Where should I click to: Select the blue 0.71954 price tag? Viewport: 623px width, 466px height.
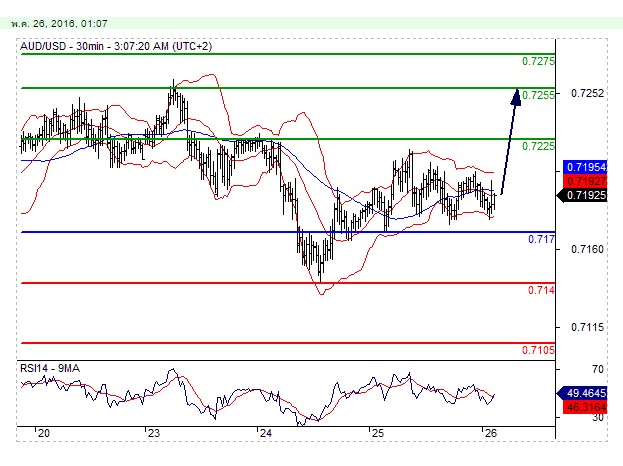click(x=585, y=167)
